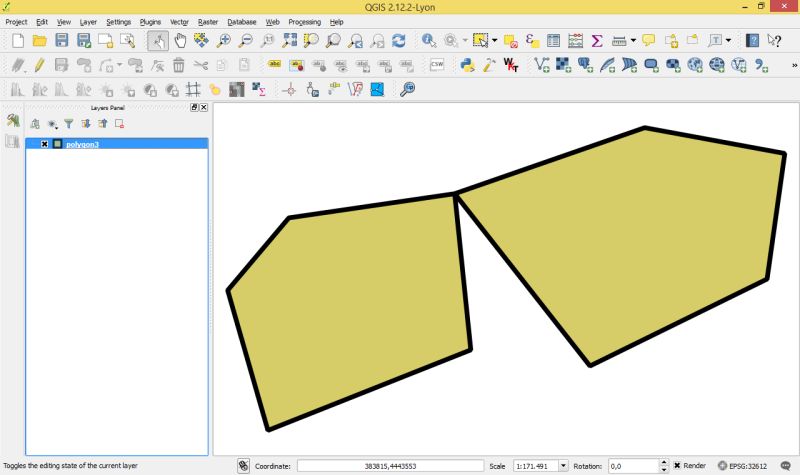Click the grid hash plugin icon
Image resolution: width=800 pixels, height=475 pixels.
193,90
